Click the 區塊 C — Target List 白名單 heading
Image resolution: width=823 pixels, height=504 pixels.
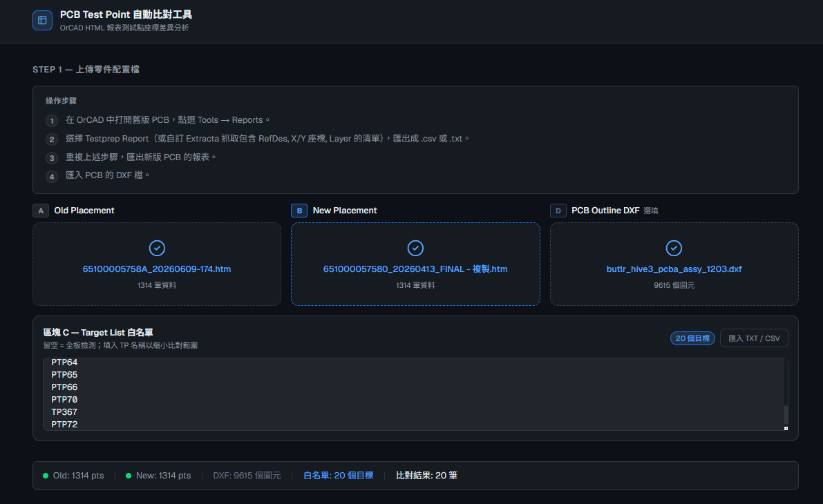point(98,333)
